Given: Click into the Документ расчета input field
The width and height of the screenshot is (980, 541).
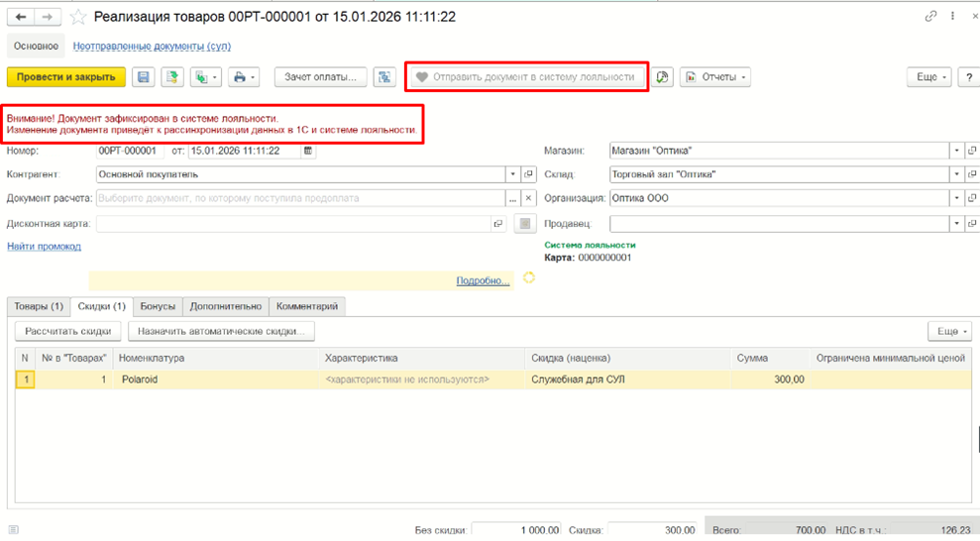Looking at the screenshot, I should tap(300, 198).
